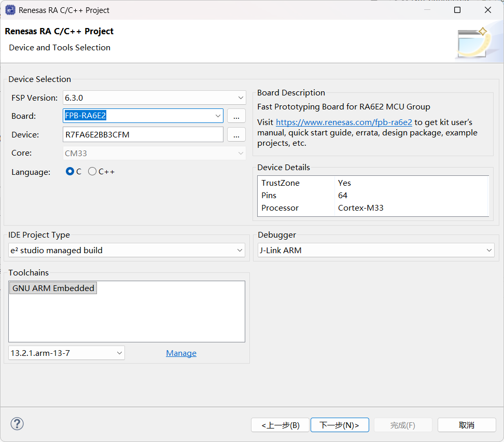Image resolution: width=504 pixels, height=442 pixels.
Task: Click the browse button next to Device
Action: pos(236,134)
